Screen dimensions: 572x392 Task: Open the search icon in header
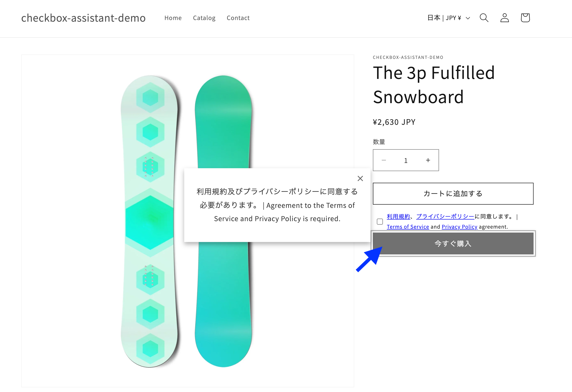coord(484,18)
